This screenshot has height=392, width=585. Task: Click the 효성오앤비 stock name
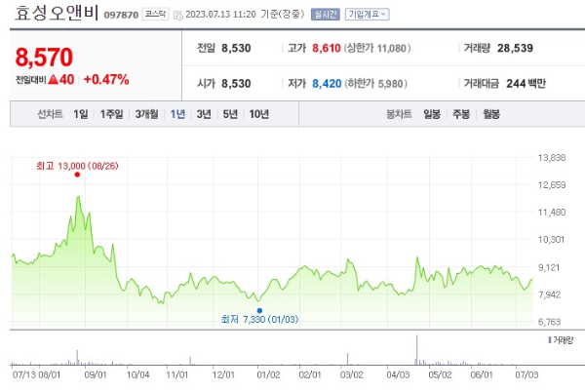coord(57,13)
